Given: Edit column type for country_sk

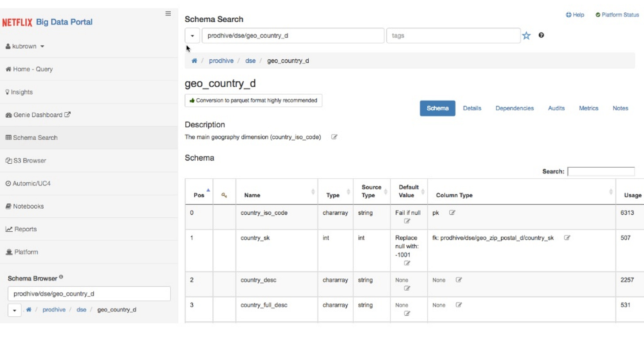Looking at the screenshot, I should click(567, 238).
